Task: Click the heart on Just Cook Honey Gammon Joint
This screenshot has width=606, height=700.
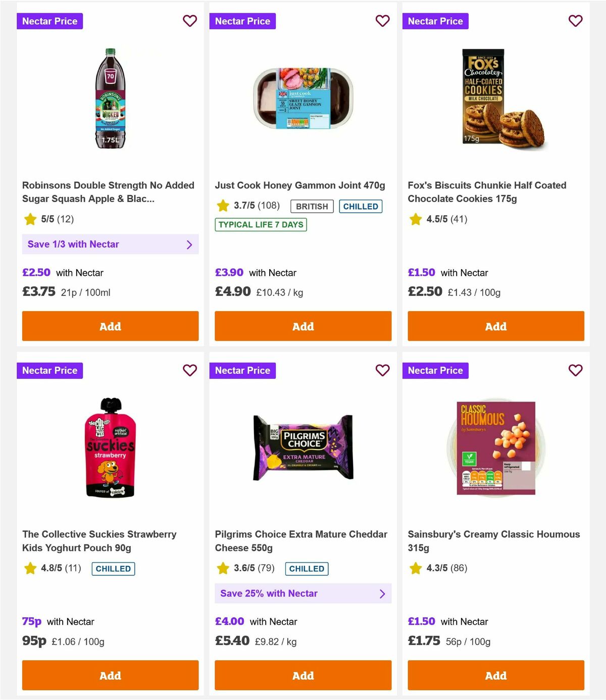Action: click(x=382, y=21)
